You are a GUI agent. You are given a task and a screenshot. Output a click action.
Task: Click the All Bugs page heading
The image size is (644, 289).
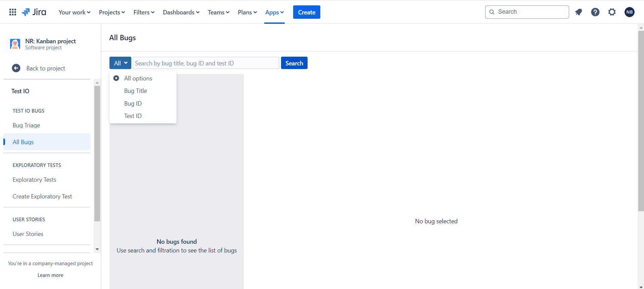point(123,38)
